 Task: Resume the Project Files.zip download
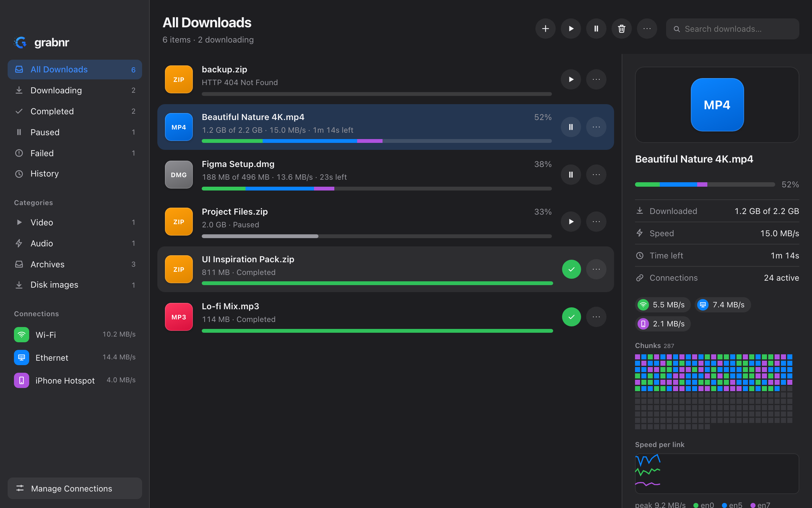(571, 222)
